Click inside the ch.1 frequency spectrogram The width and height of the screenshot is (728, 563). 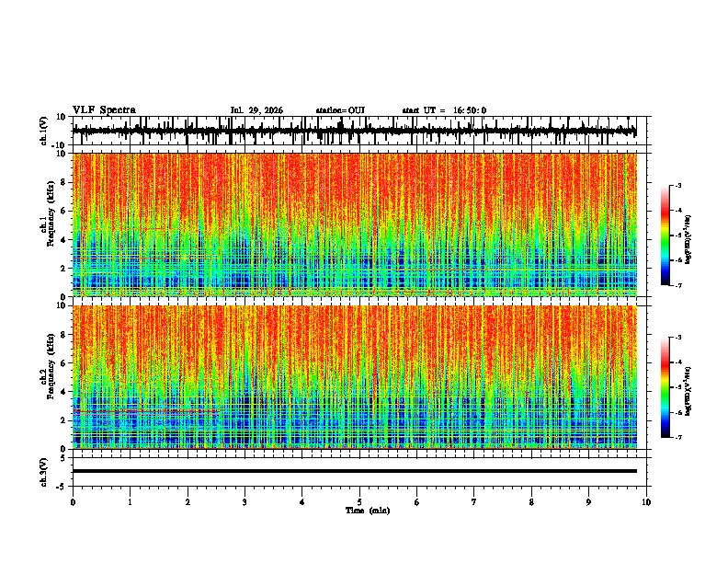click(355, 224)
